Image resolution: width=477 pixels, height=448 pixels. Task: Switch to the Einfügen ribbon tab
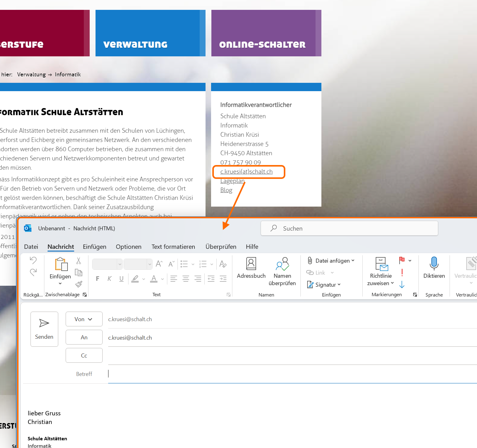(x=94, y=247)
